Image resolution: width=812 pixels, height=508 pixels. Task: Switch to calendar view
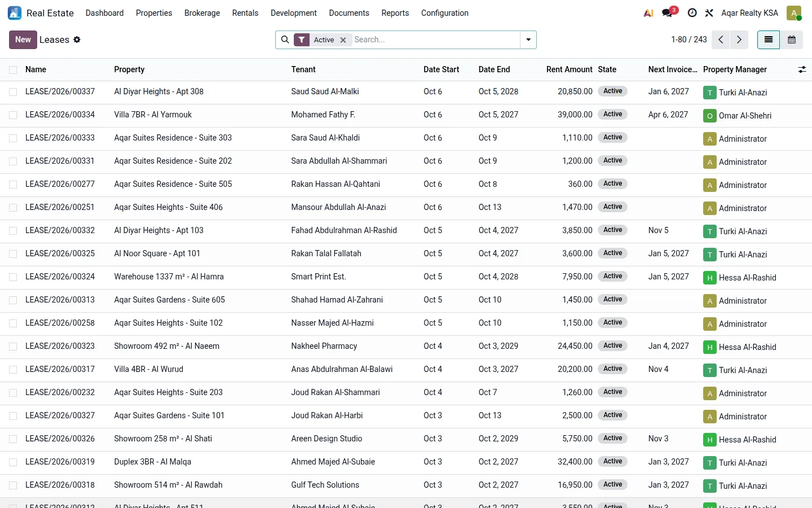(x=792, y=40)
